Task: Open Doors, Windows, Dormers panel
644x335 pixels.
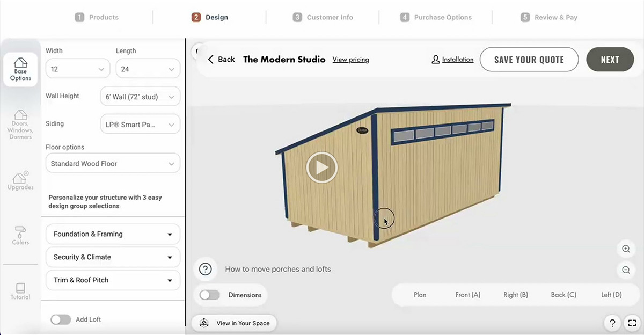Action: click(x=20, y=125)
